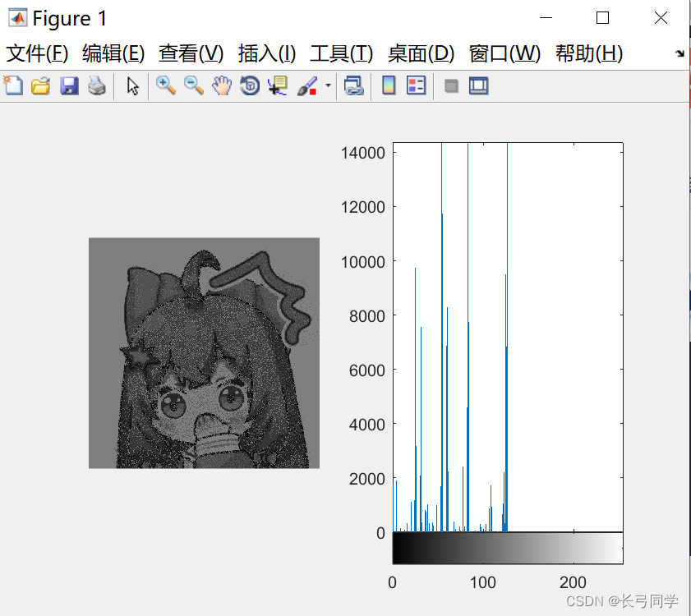Click inside the histogram plot axes
This screenshot has width=691, height=616.
508,337
